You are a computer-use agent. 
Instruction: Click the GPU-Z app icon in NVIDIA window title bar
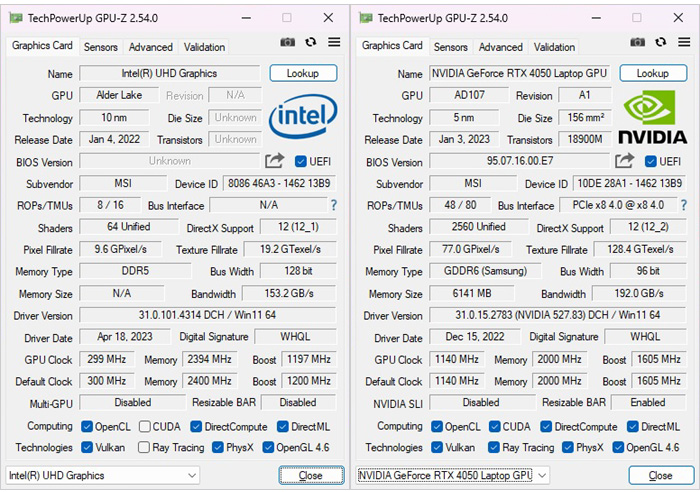point(366,18)
